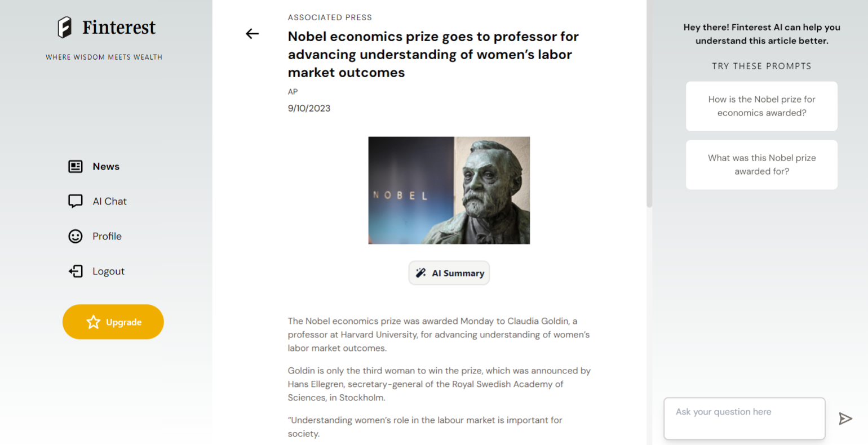Go to Profile in sidebar

point(95,236)
